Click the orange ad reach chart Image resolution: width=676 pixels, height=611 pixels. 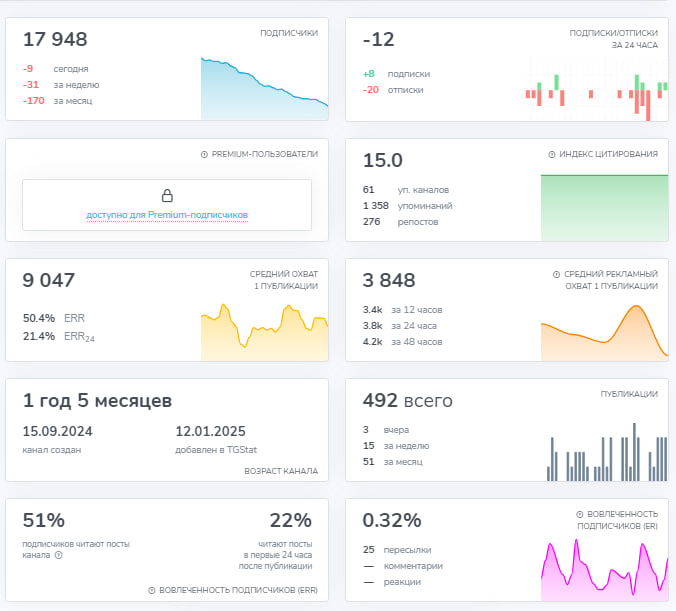[x=604, y=332]
